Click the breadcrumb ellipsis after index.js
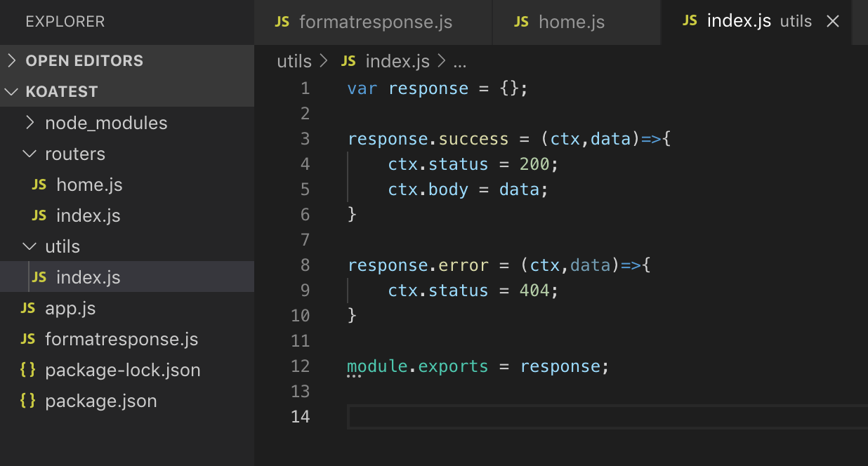This screenshot has height=466, width=868. tap(460, 62)
